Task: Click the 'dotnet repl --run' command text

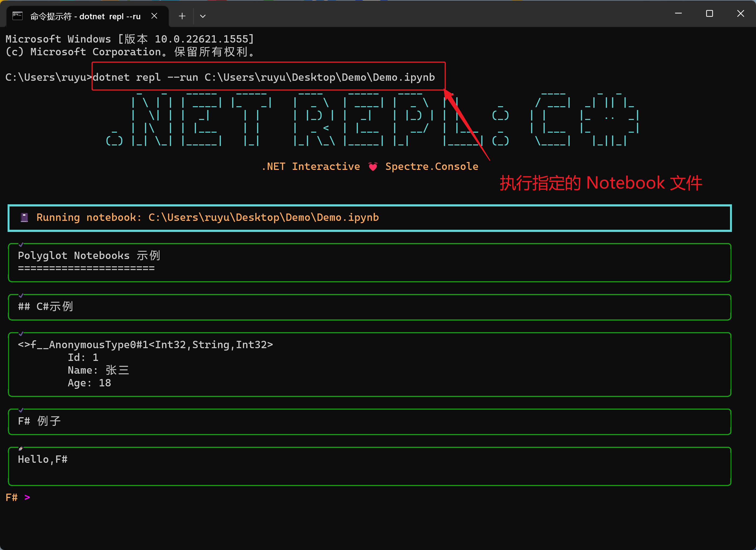Action: pos(145,77)
